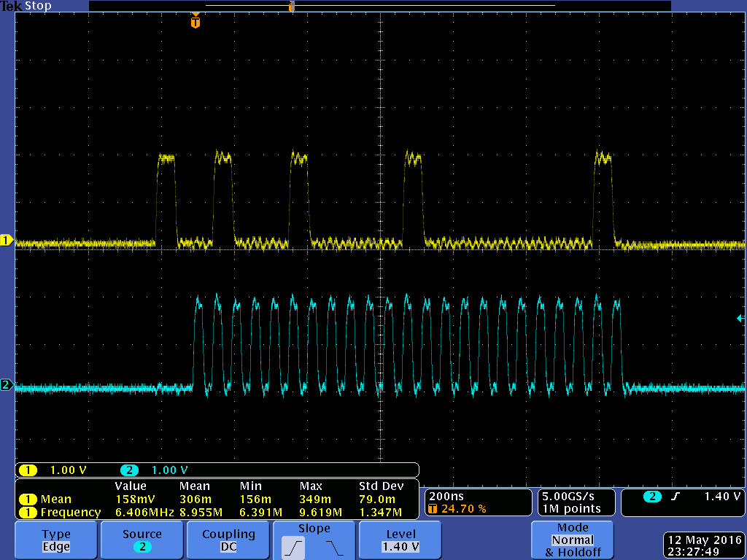Open the trigger Type Edge menu

(56, 540)
